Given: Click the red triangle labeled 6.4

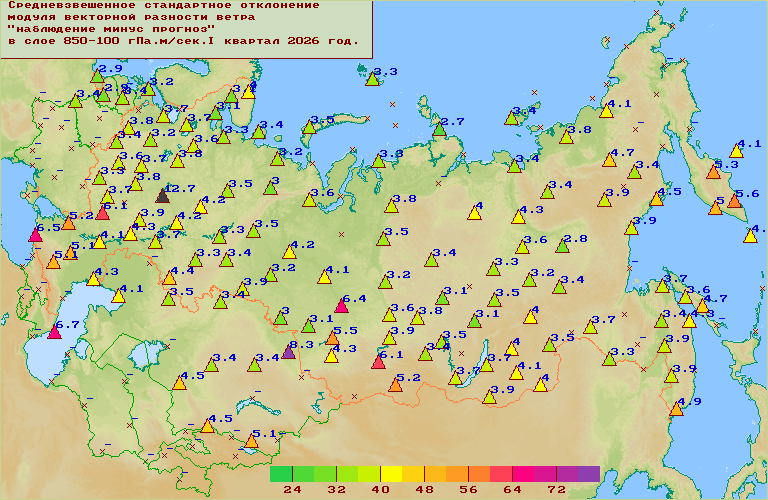Looking at the screenshot, I should click(x=341, y=305).
